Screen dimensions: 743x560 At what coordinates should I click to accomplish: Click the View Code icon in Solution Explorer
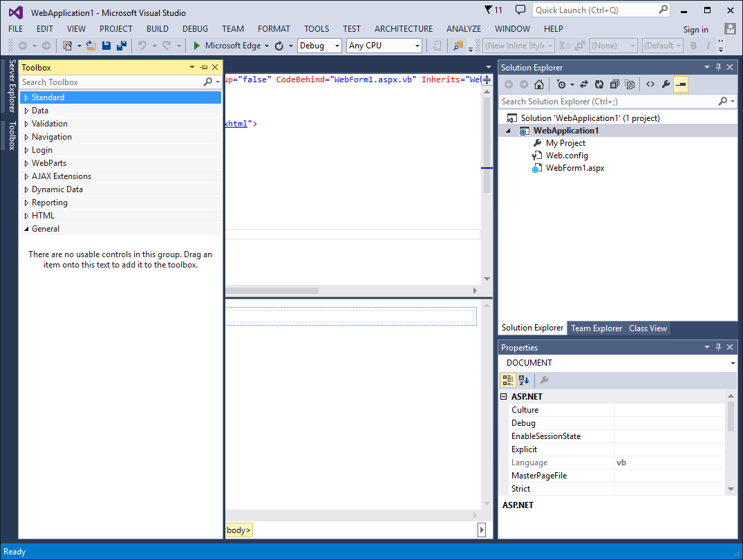[x=650, y=84]
